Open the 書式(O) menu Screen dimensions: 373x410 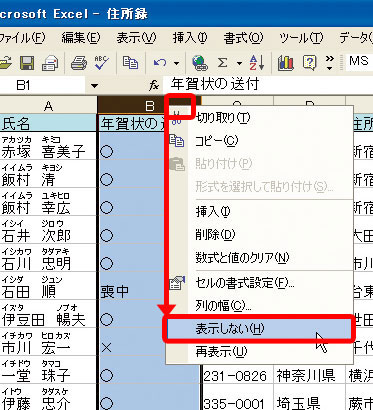coord(243,38)
